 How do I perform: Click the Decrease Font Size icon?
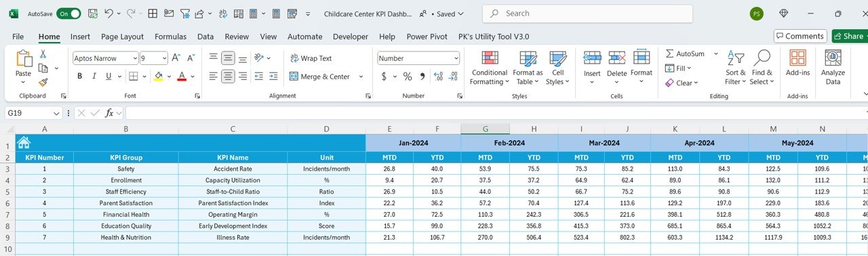pos(191,58)
